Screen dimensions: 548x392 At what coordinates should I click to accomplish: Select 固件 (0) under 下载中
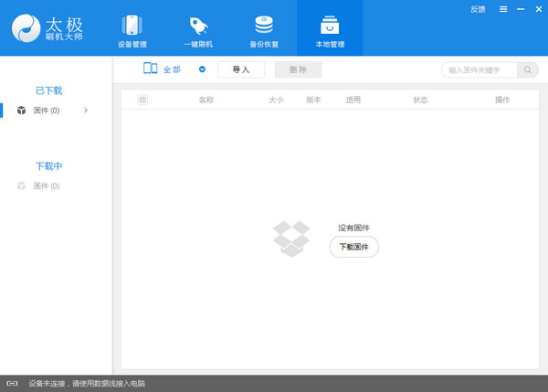coord(46,186)
